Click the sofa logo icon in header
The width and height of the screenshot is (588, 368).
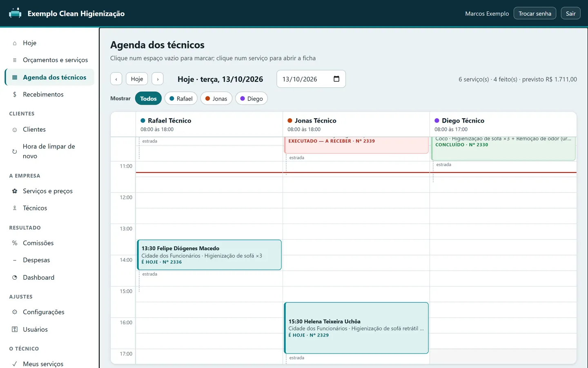pyautogui.click(x=15, y=13)
